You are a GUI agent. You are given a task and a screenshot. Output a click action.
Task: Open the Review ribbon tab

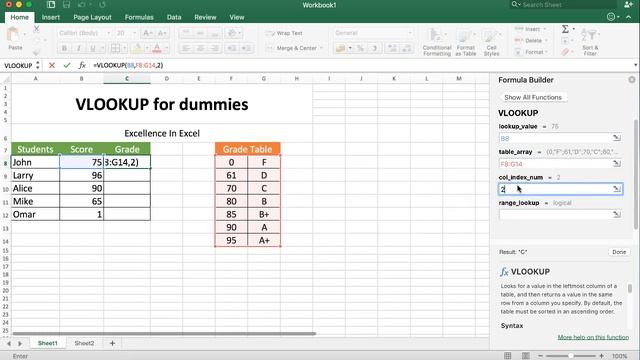point(205,17)
